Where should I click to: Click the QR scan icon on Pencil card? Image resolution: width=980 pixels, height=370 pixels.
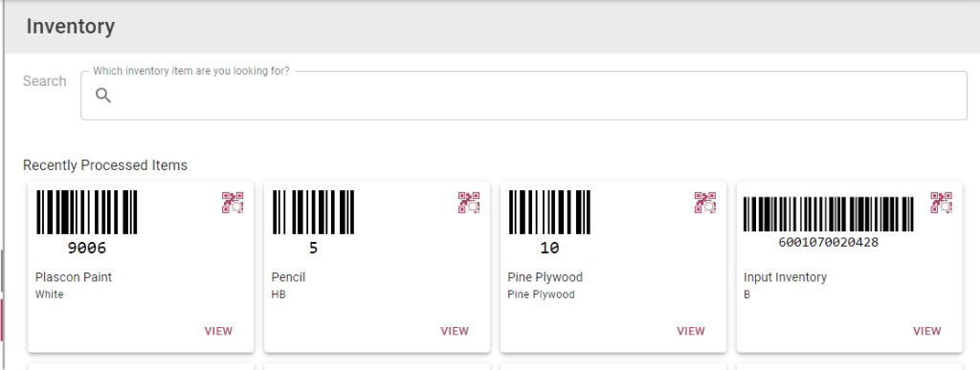469,203
